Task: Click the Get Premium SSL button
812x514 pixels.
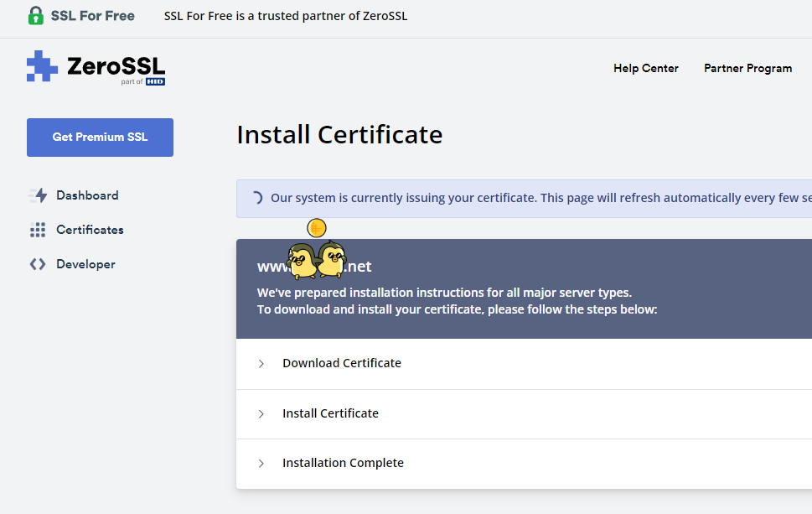Action: click(100, 138)
